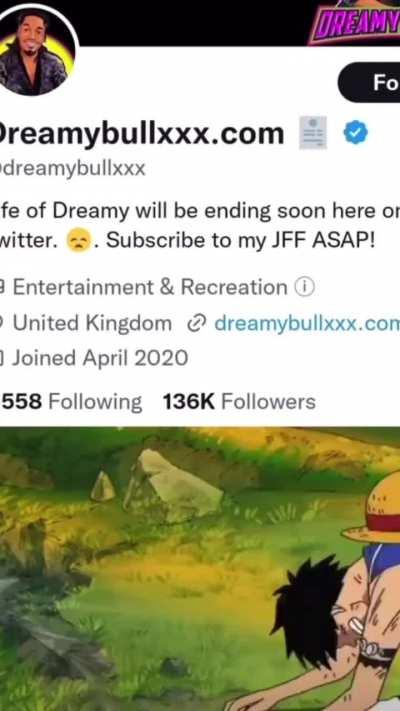Viewport: 400px width, 711px height.
Task: Click the info icon next to Entertainment & Recreation
Action: click(304, 287)
